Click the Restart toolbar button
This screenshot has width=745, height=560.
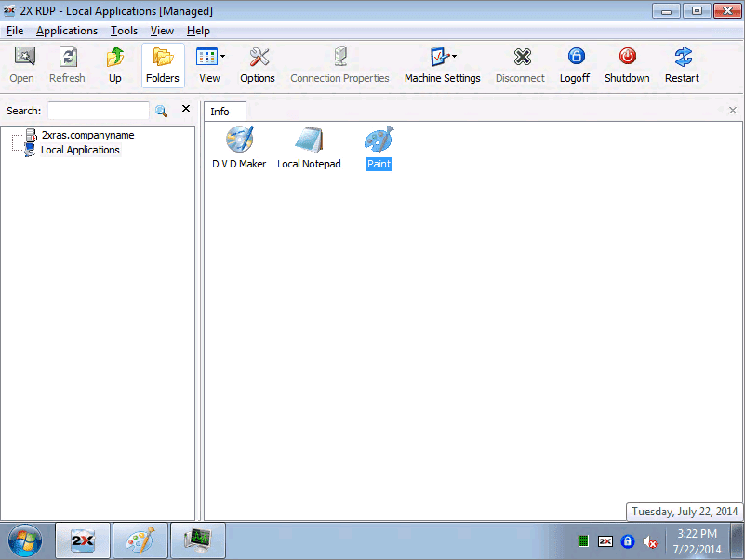(683, 65)
